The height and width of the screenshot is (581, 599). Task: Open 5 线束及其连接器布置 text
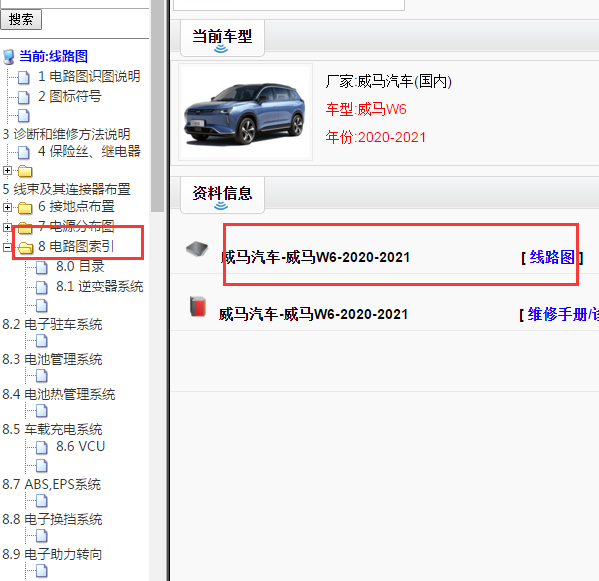[x=66, y=189]
